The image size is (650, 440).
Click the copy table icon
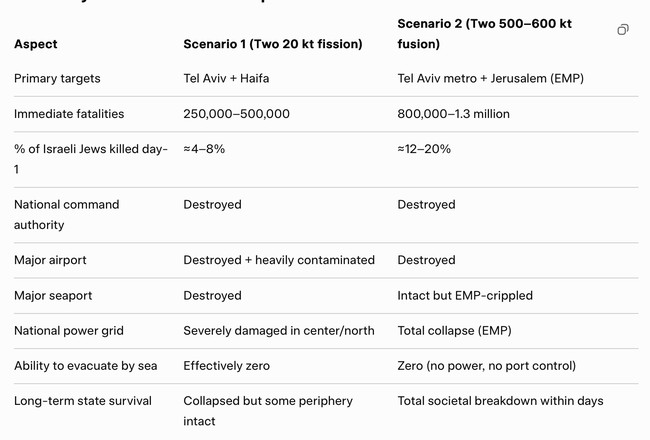coord(623,30)
